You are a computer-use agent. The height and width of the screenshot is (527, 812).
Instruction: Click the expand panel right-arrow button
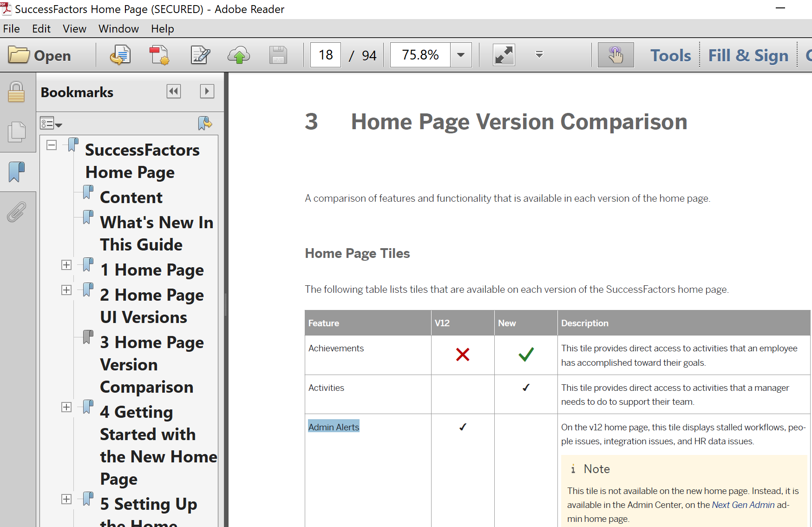pyautogui.click(x=207, y=92)
